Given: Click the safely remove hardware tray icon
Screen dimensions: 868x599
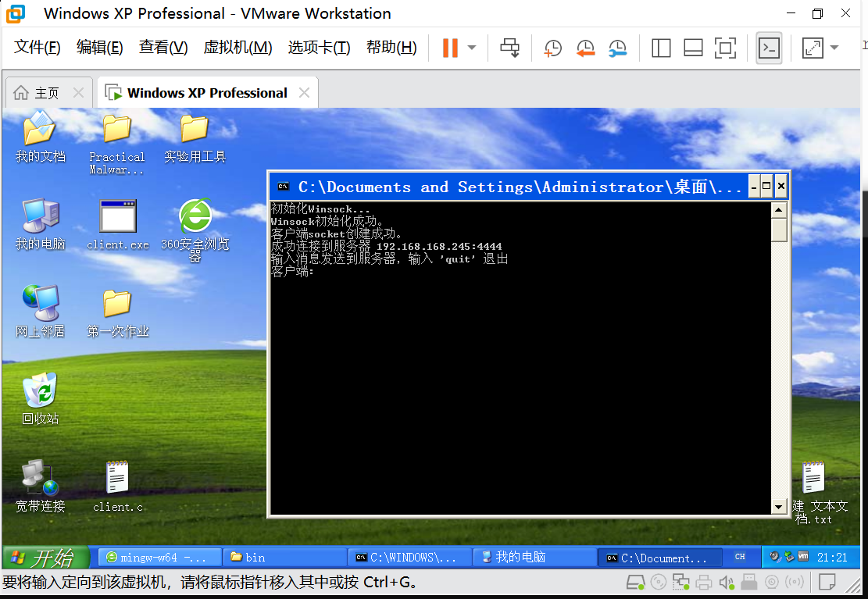Looking at the screenshot, I should pos(789,557).
